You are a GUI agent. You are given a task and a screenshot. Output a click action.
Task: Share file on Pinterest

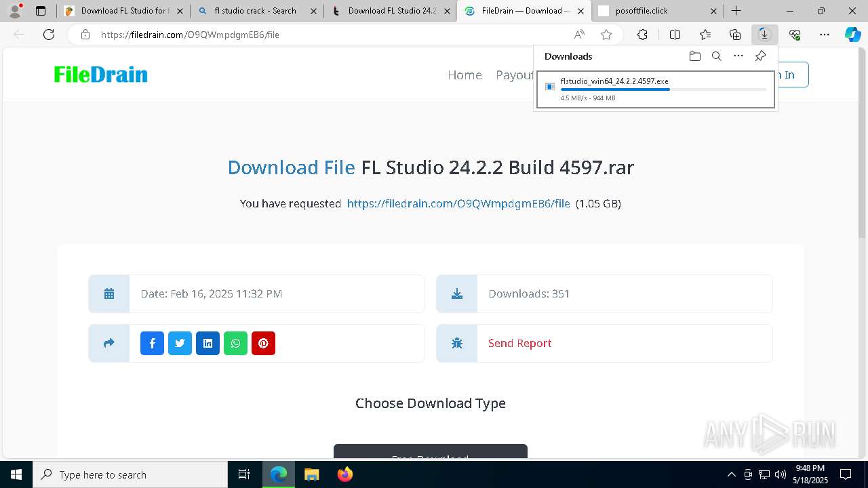point(263,343)
